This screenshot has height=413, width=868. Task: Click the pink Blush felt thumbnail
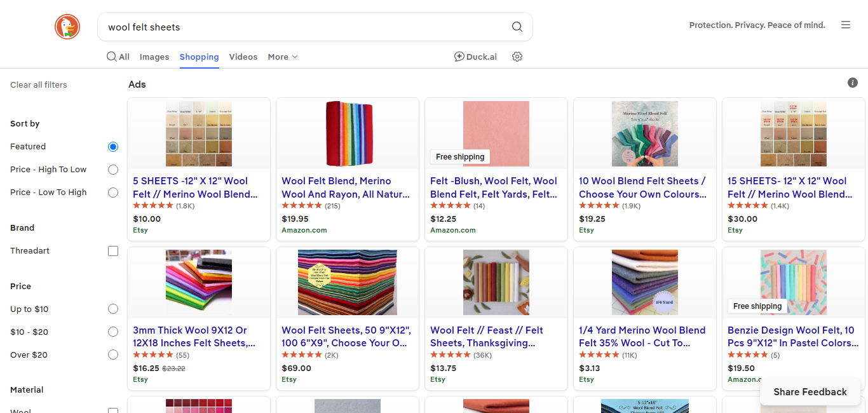tap(496, 133)
